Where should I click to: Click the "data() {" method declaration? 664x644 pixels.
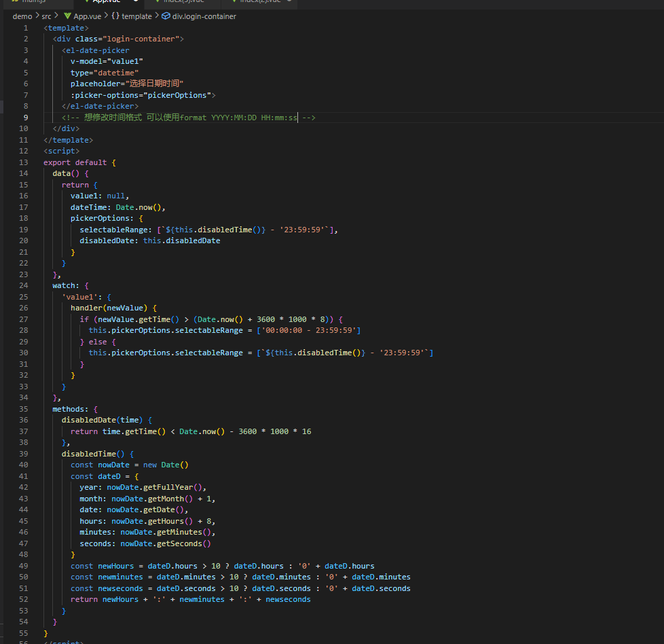[x=71, y=174]
